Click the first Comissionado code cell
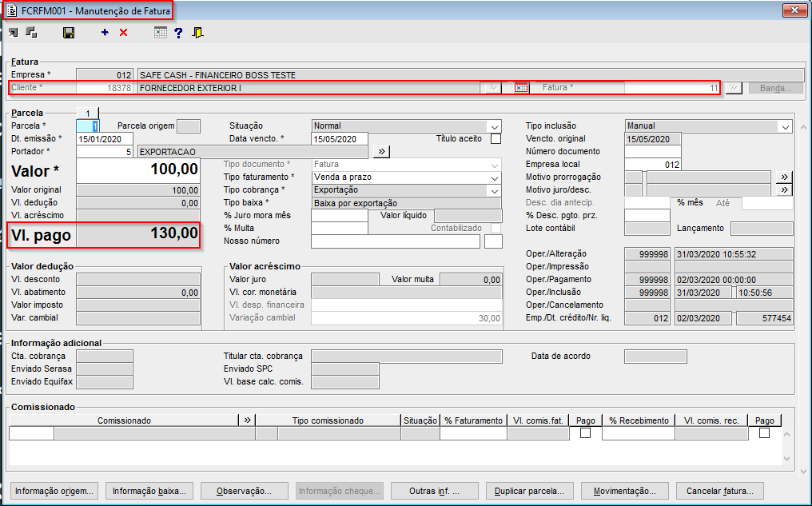Image resolution: width=812 pixels, height=506 pixels. pos(31,433)
